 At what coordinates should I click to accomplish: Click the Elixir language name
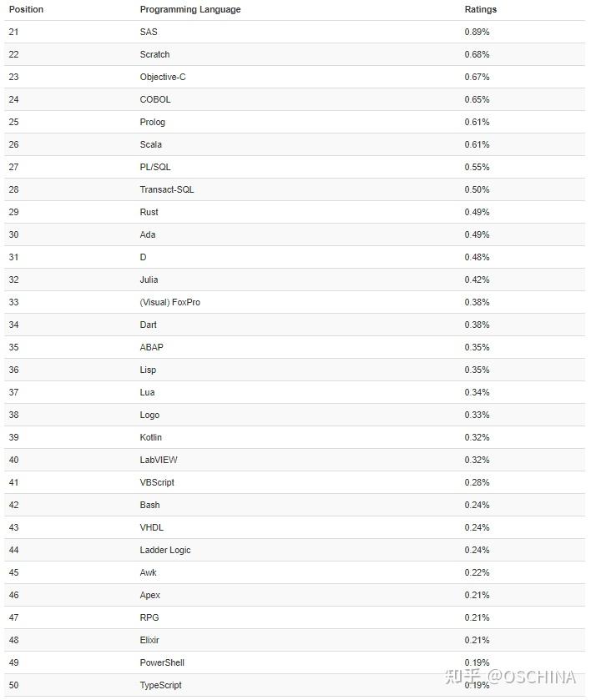[x=149, y=640]
